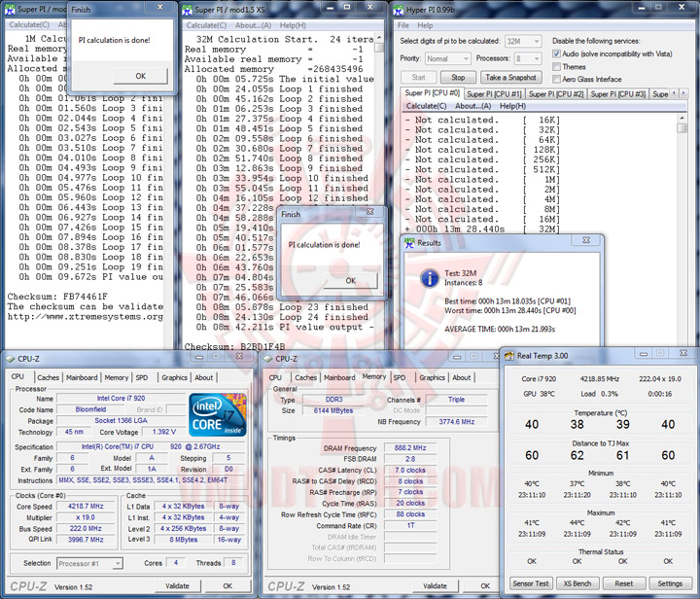Click the left CPU-Z window title icon
This screenshot has height=599, width=700.
(11, 359)
